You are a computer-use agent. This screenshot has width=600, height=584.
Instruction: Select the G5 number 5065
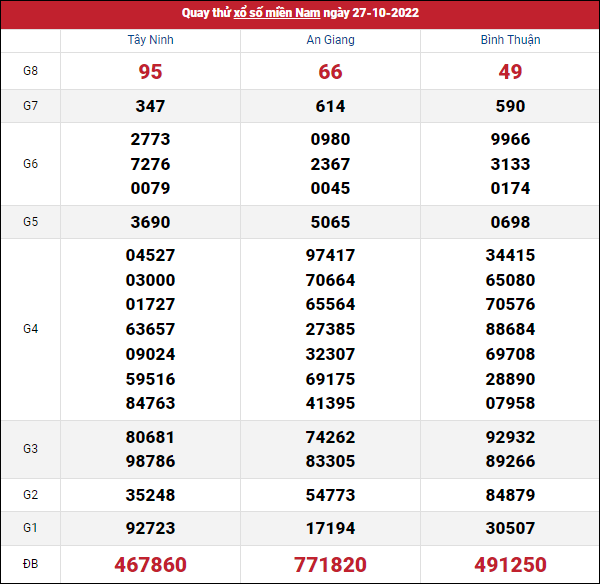point(330,222)
